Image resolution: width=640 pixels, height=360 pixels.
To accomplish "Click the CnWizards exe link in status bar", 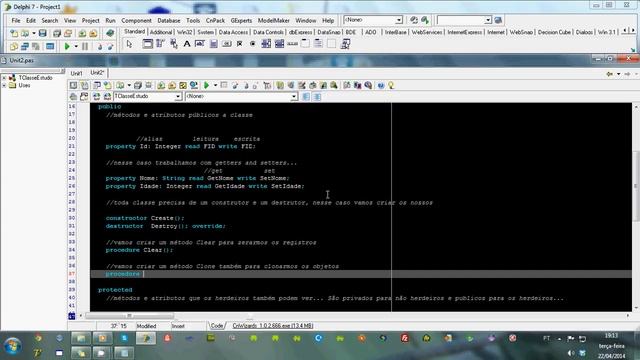I will click(x=272, y=326).
